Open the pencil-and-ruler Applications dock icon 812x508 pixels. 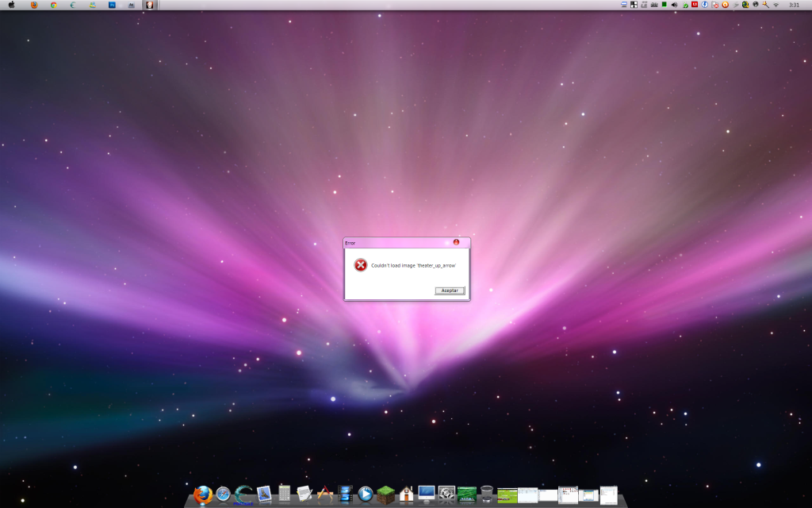324,494
